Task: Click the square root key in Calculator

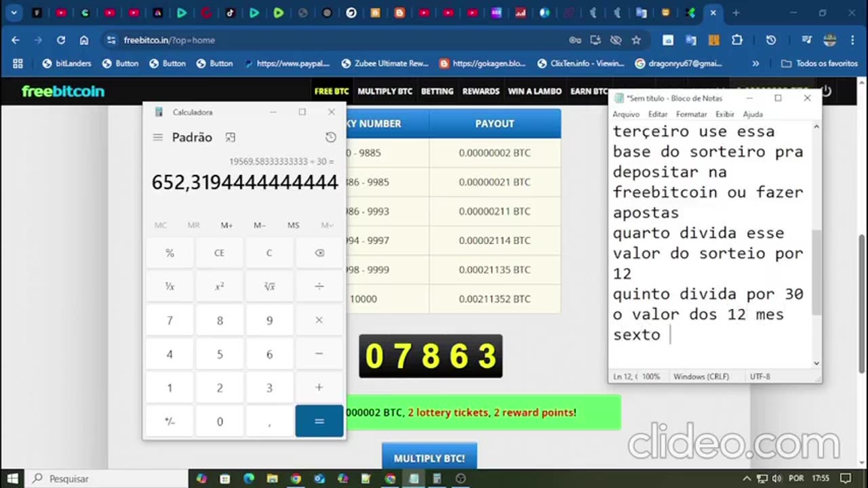Action: [x=269, y=286]
